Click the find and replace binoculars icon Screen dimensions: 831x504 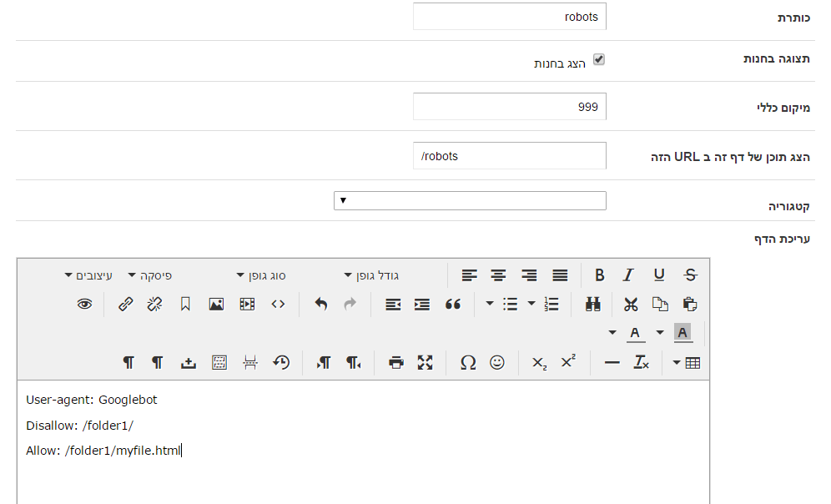click(x=593, y=305)
